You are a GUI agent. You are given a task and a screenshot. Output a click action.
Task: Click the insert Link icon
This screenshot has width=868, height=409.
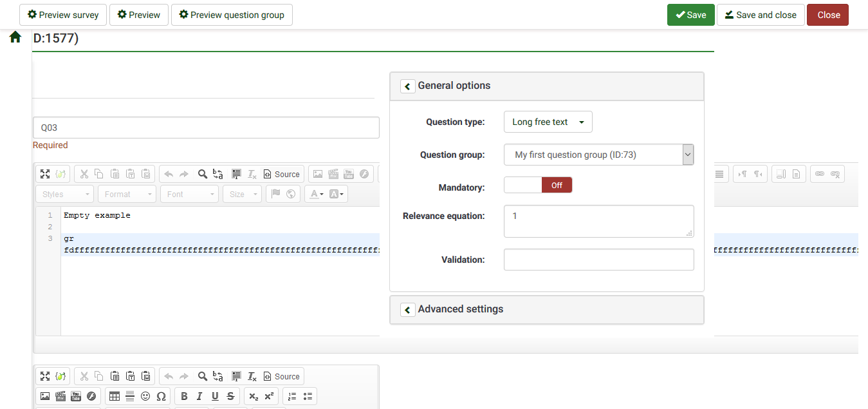820,174
